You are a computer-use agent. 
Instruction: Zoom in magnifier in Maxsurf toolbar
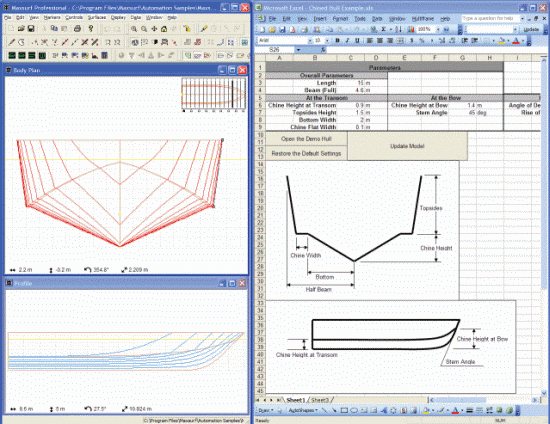tap(134, 29)
